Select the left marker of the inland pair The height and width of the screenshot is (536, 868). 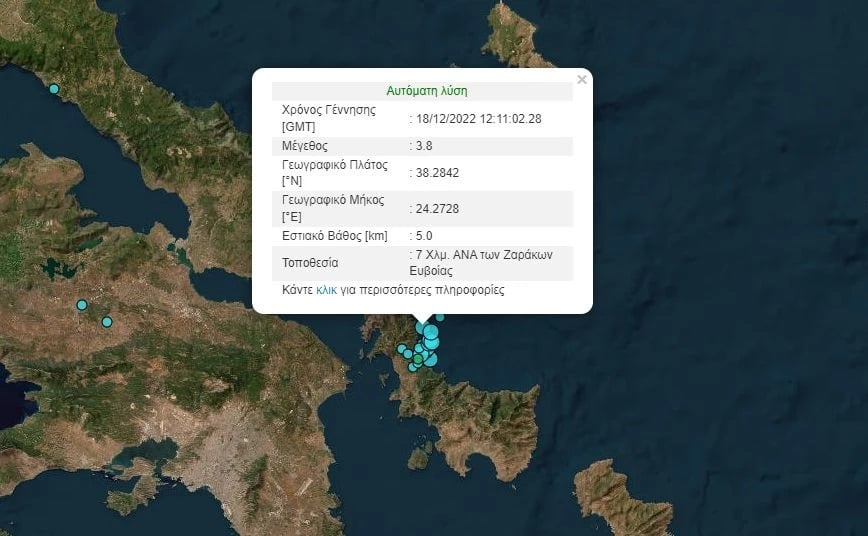click(82, 305)
